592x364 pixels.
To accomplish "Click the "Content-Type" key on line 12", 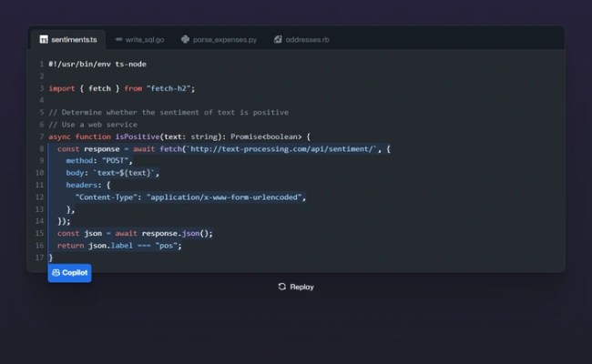I will pos(106,197).
